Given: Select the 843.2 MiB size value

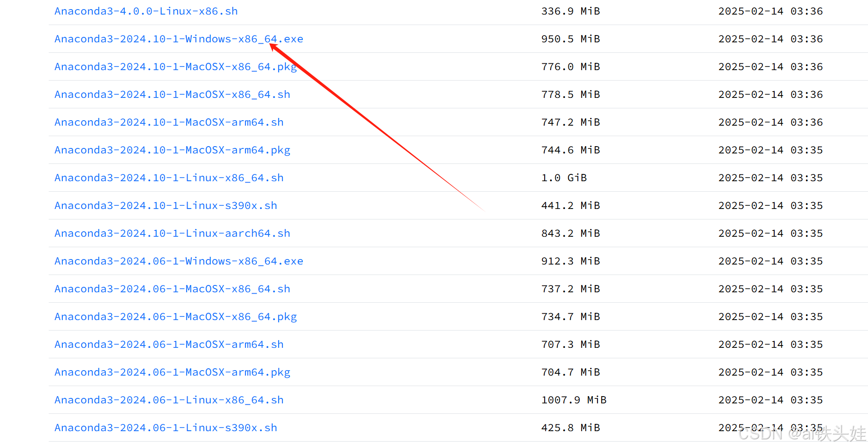Looking at the screenshot, I should (571, 234).
